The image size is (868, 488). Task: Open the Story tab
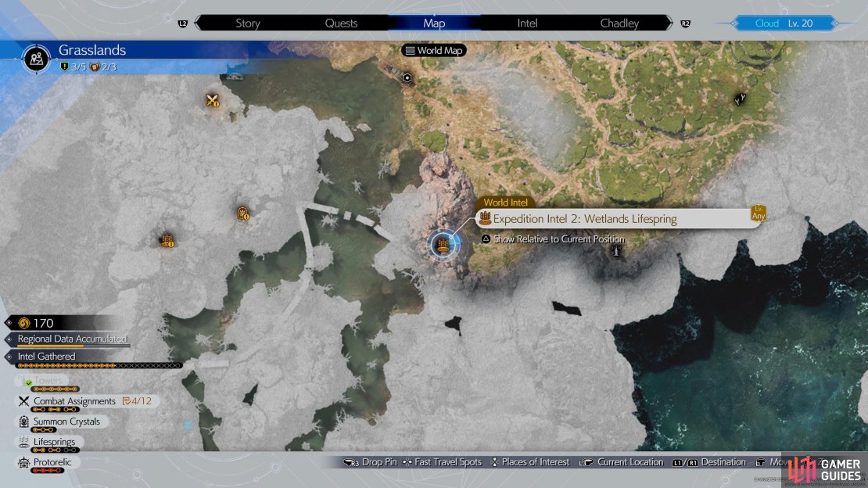(247, 23)
